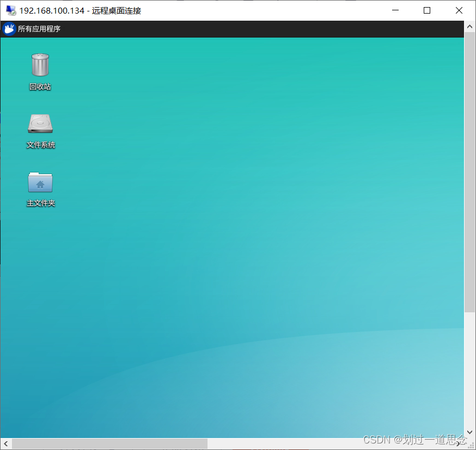476x450 pixels.
Task: Click the remote desktop icon in title bar
Action: click(9, 10)
